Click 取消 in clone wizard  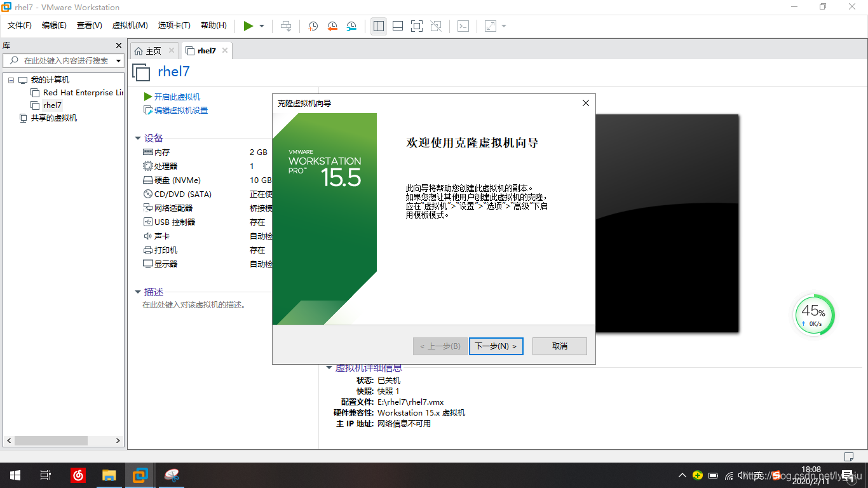tap(560, 346)
